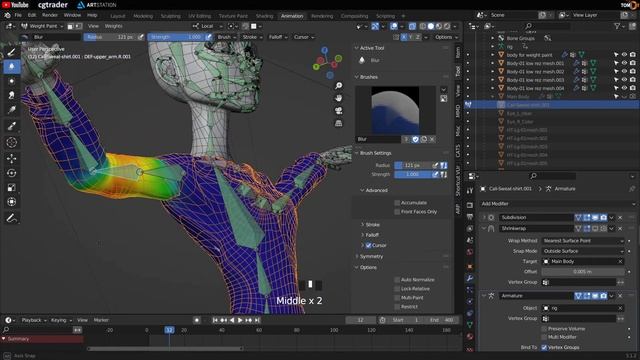The width and height of the screenshot is (640, 360).
Task: Open Output properties tab icon
Action: click(470, 216)
